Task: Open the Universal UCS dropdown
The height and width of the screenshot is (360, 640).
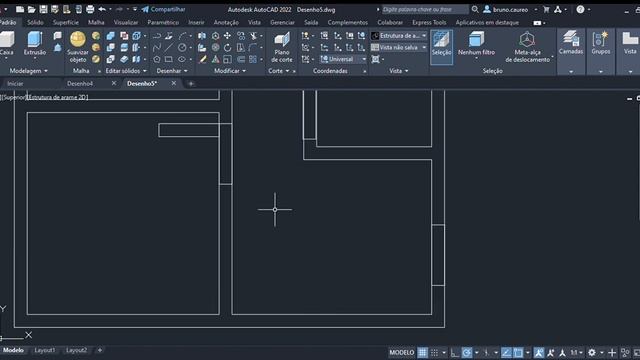Action: [x=343, y=59]
